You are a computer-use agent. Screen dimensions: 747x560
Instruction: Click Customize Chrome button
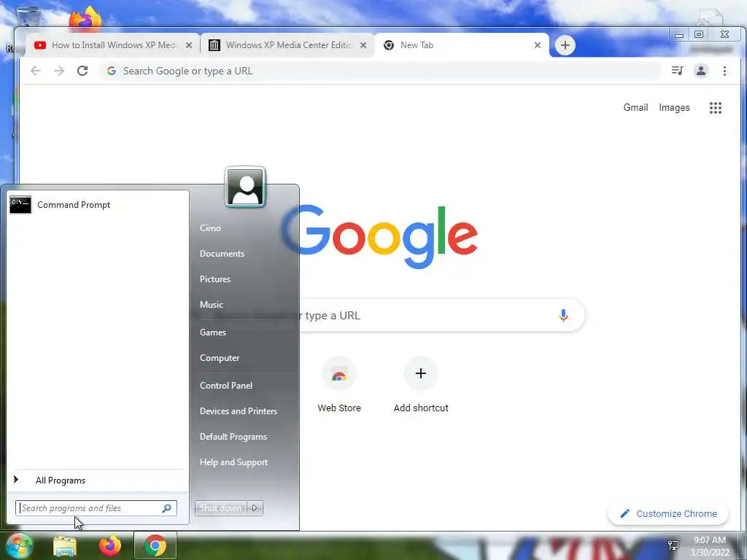(668, 514)
